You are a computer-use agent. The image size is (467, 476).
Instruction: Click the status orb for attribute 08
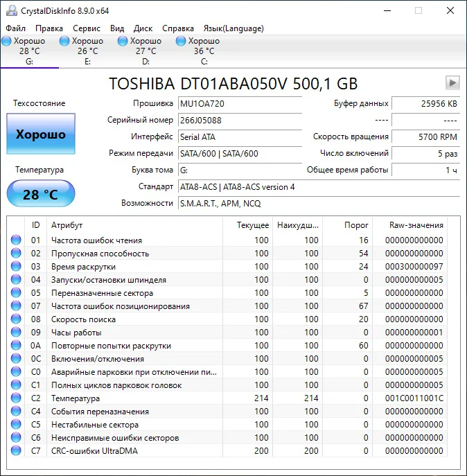[x=16, y=319]
